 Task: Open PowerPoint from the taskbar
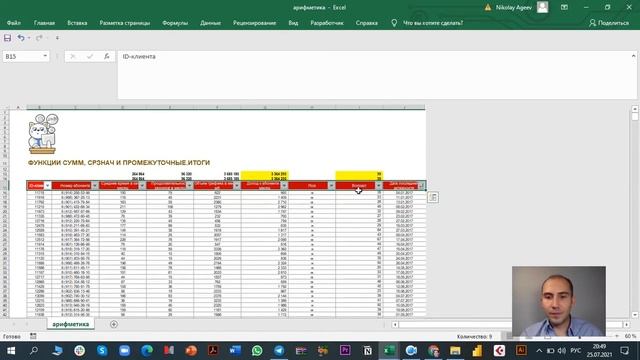point(191,351)
